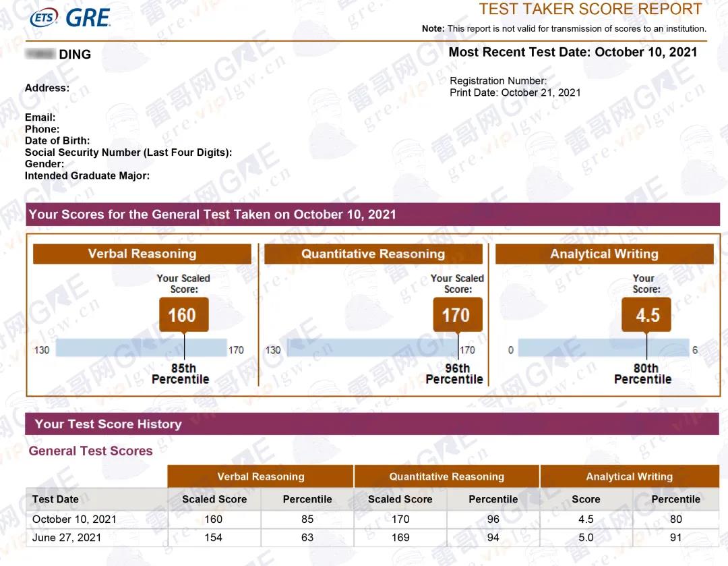Click verbal scaled score 154 in June row
This screenshot has height=566, width=728.
(214, 538)
